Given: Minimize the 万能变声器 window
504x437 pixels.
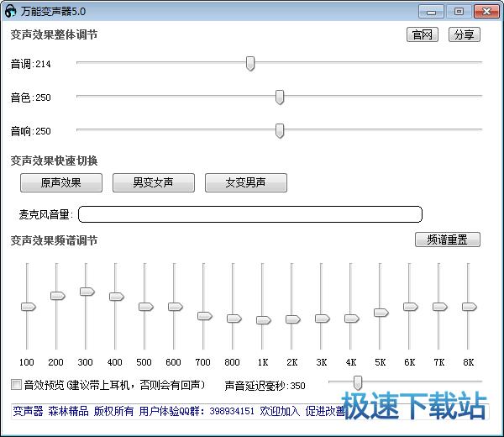Looking at the screenshot, I should [433, 11].
